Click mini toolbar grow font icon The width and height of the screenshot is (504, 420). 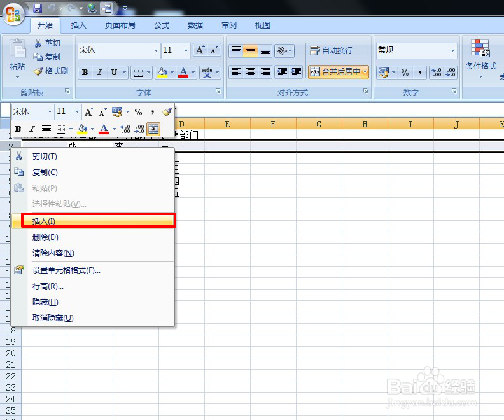point(88,112)
